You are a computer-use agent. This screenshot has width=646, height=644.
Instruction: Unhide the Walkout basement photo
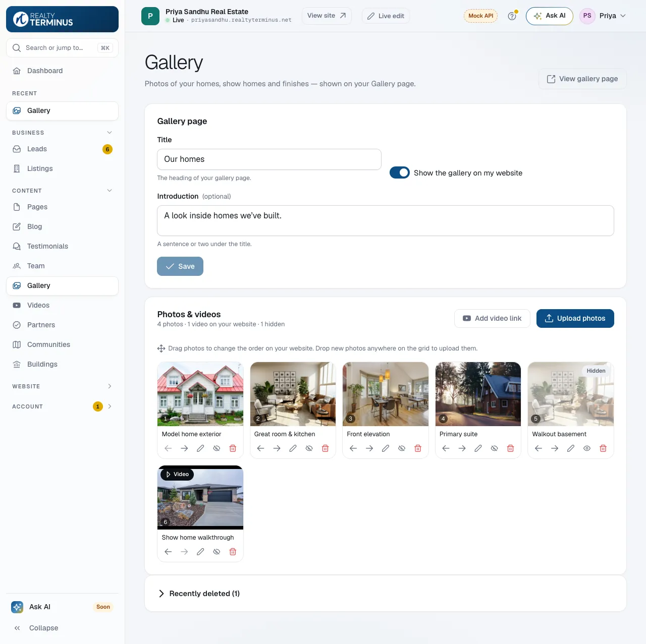coord(587,448)
